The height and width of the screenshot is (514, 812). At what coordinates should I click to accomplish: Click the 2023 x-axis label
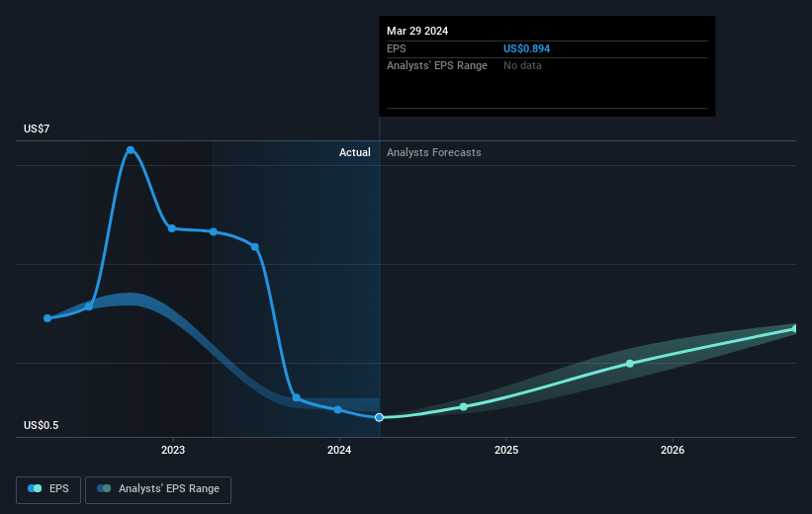tap(173, 450)
